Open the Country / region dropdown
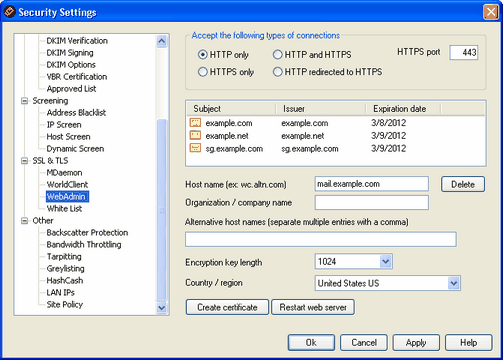Image resolution: width=503 pixels, height=360 pixels. (x=454, y=283)
